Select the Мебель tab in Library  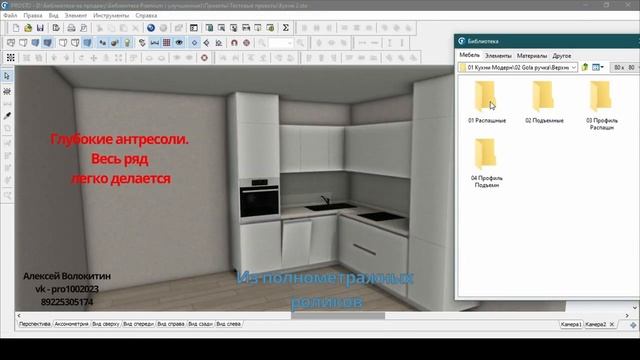[469, 55]
